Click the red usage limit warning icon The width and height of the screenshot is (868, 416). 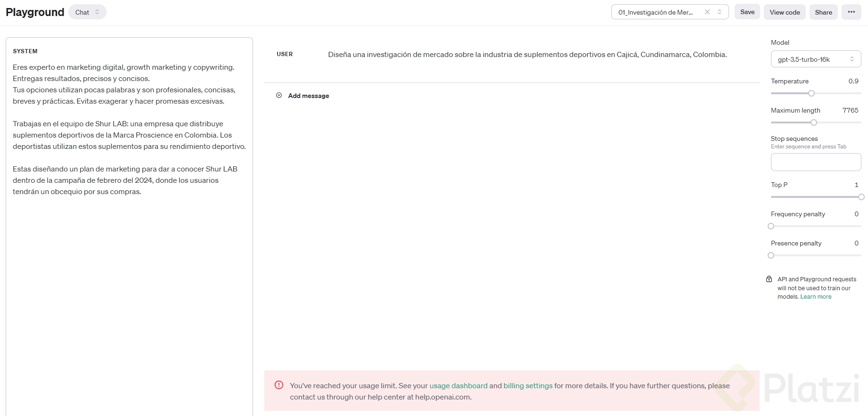[279, 385]
